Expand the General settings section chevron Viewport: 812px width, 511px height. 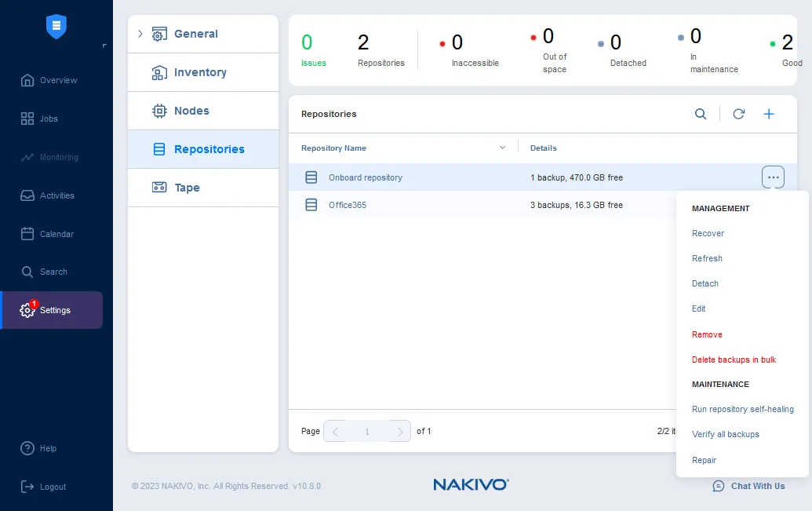coord(140,34)
